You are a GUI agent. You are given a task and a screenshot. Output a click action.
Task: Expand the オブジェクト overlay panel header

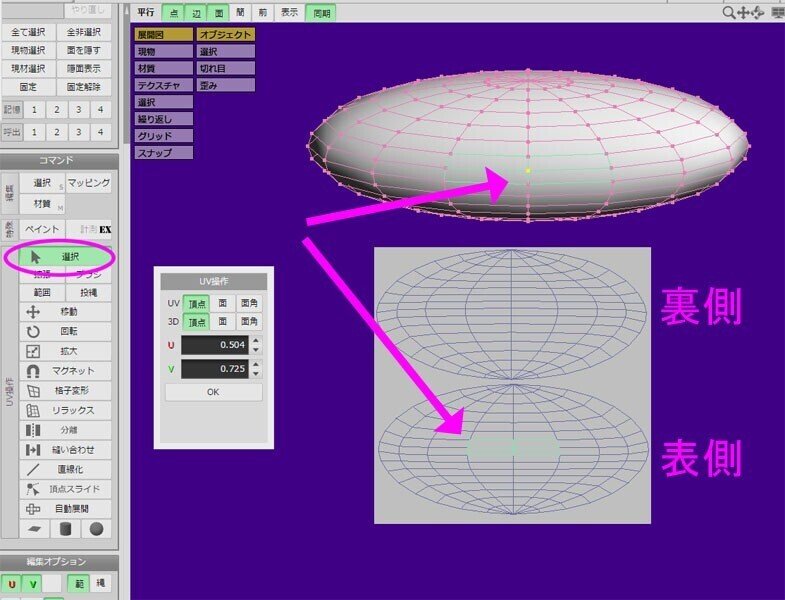coord(226,35)
